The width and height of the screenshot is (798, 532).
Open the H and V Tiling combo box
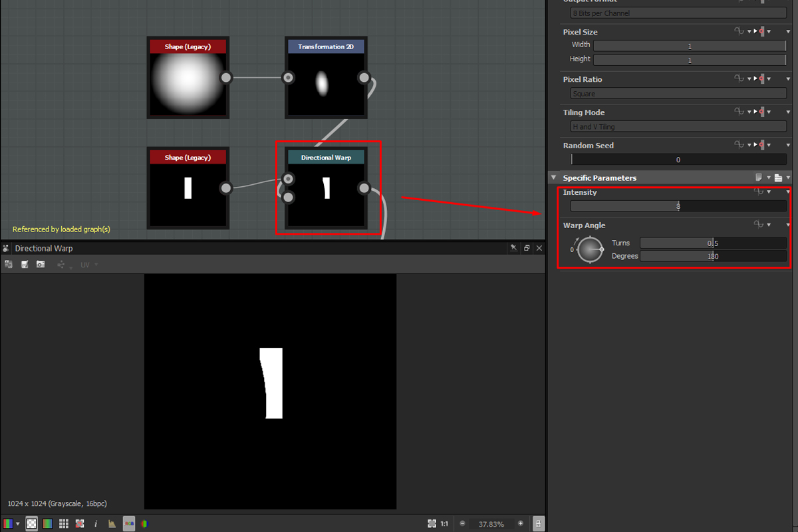tap(678, 126)
